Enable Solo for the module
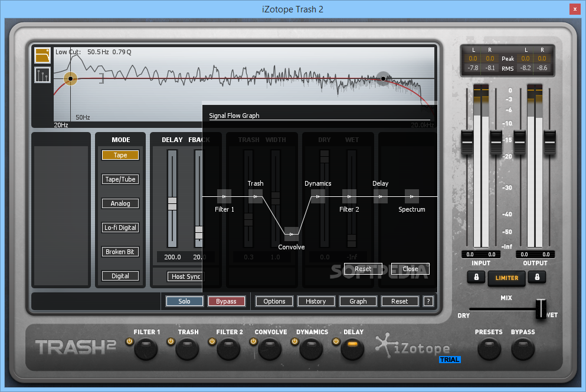 (x=185, y=301)
